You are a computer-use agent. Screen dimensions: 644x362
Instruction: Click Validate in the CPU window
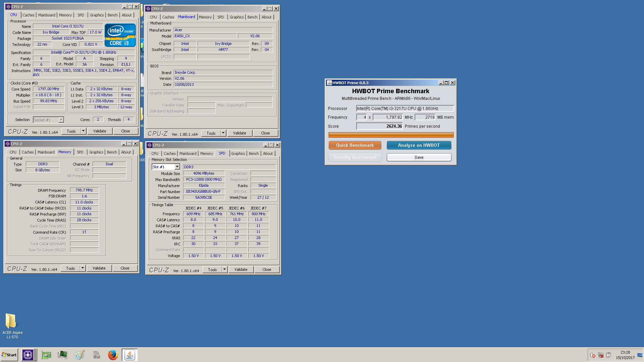coord(100,131)
